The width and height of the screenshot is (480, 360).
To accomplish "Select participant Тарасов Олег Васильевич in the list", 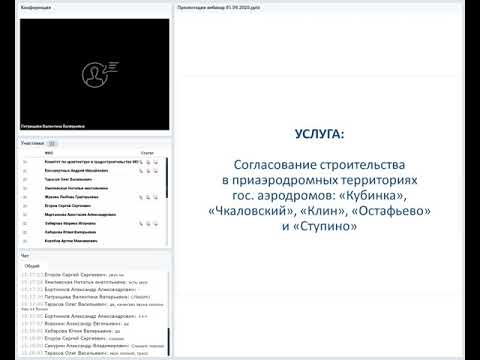I will coord(68,179).
